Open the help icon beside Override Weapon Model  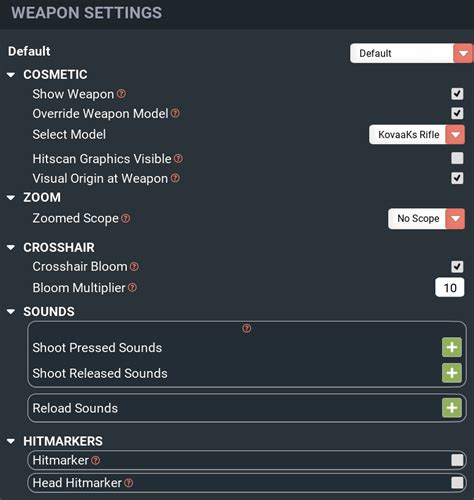(175, 113)
